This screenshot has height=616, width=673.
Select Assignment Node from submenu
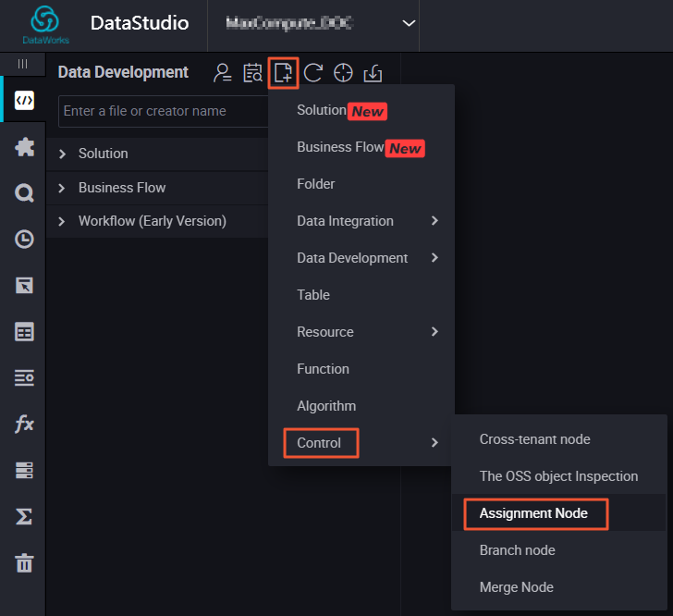point(533,513)
